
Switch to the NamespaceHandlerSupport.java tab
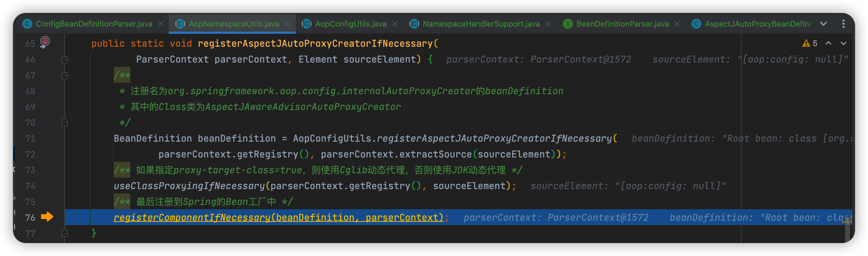coord(481,24)
